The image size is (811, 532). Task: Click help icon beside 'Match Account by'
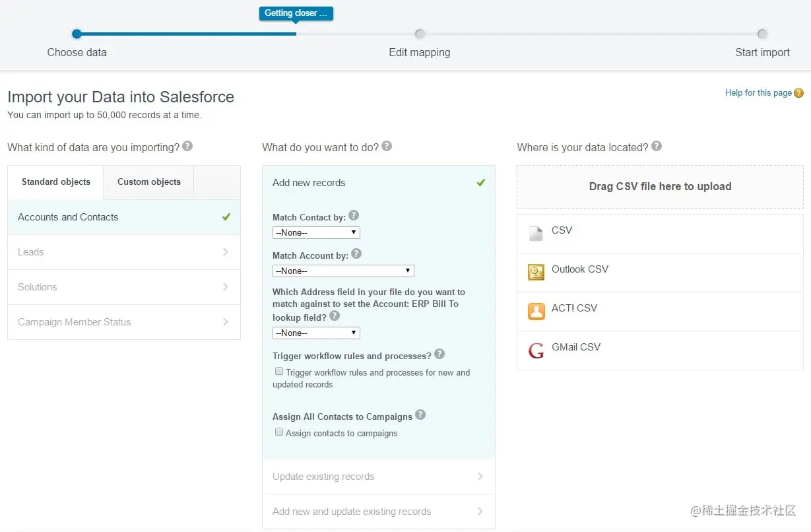356,253
